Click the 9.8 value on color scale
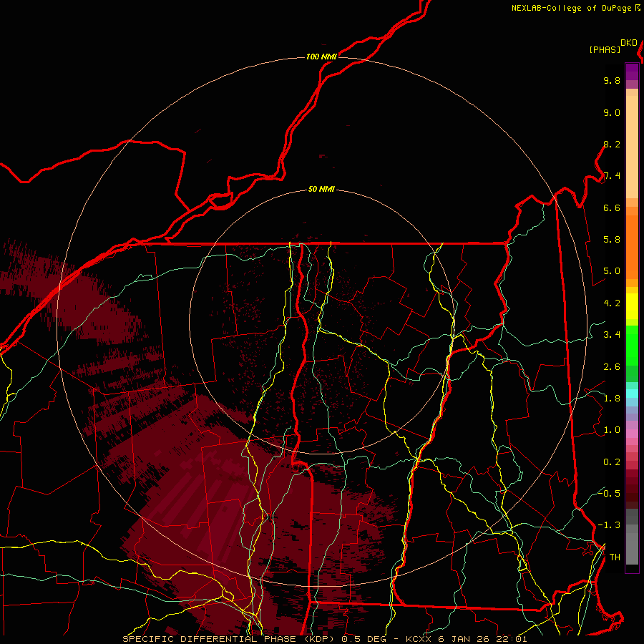This screenshot has width=644, height=644. [612, 81]
